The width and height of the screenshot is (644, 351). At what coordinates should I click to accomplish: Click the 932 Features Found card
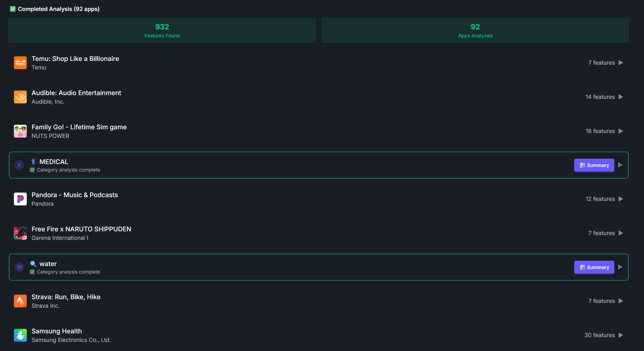[162, 30]
